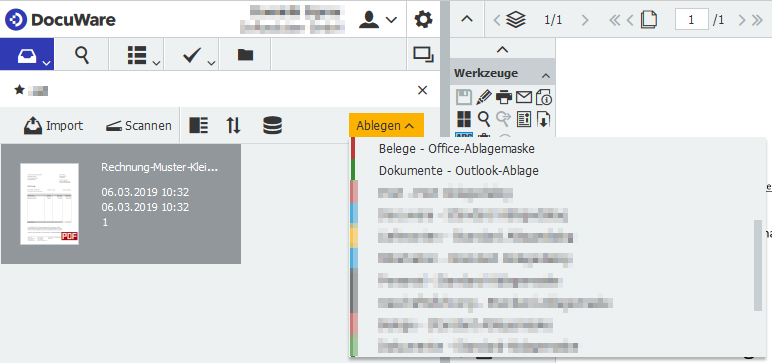Open the tasks checkmark tab
Viewport: 772px width, 363px height.
tap(192, 54)
